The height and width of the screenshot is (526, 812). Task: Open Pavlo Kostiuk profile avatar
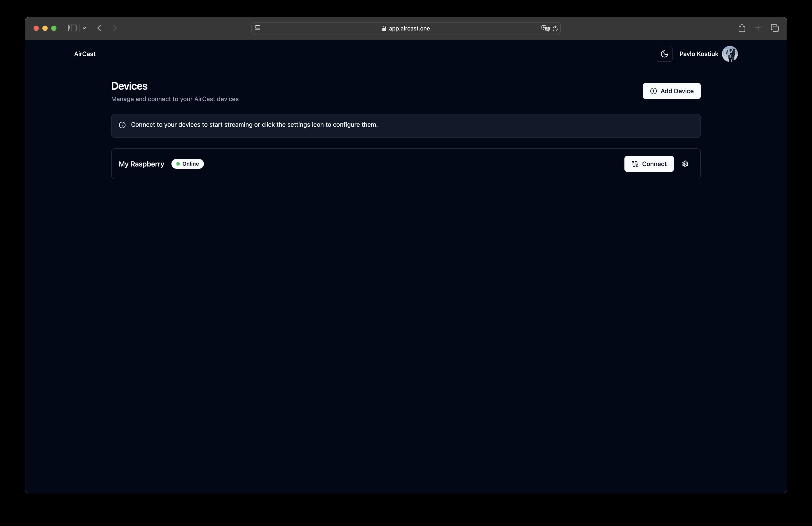click(730, 54)
